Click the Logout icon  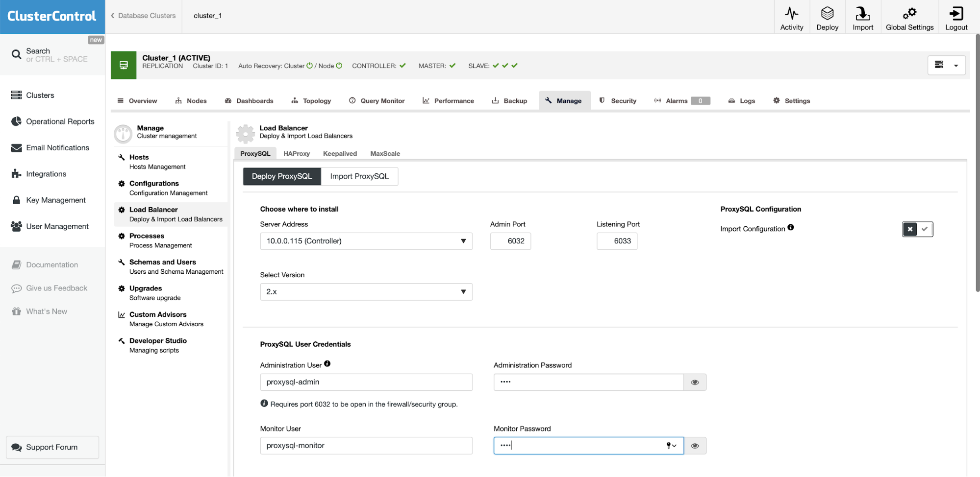click(956, 13)
